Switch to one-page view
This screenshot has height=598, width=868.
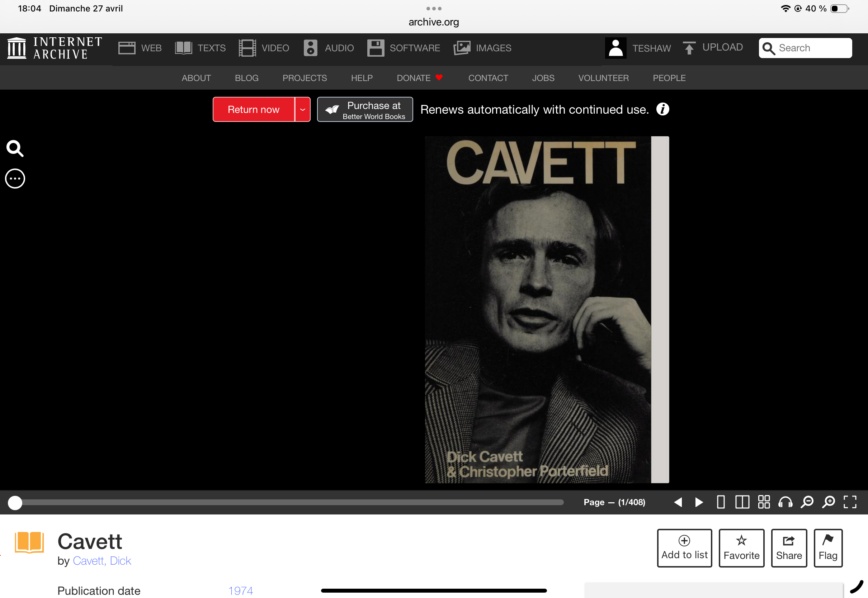[721, 502]
